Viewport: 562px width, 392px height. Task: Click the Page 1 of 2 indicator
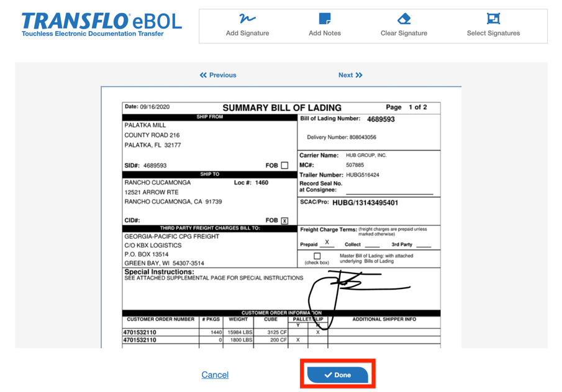pyautogui.click(x=407, y=107)
